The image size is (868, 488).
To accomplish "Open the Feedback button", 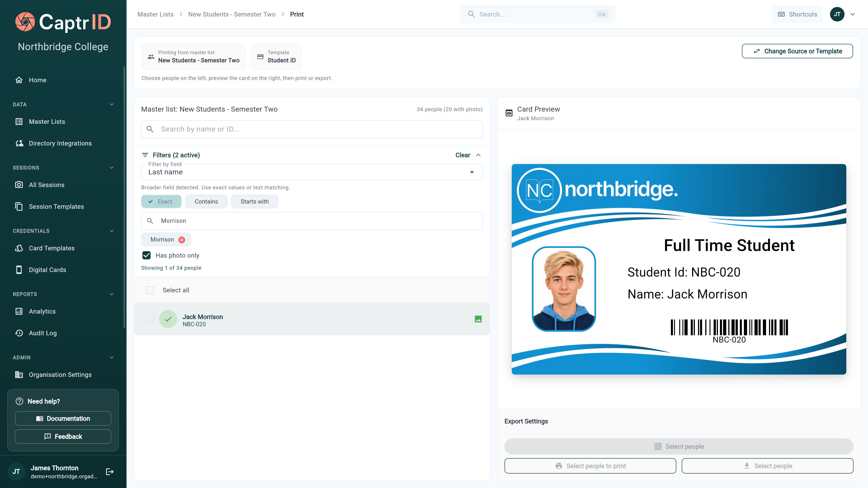I will tap(63, 436).
